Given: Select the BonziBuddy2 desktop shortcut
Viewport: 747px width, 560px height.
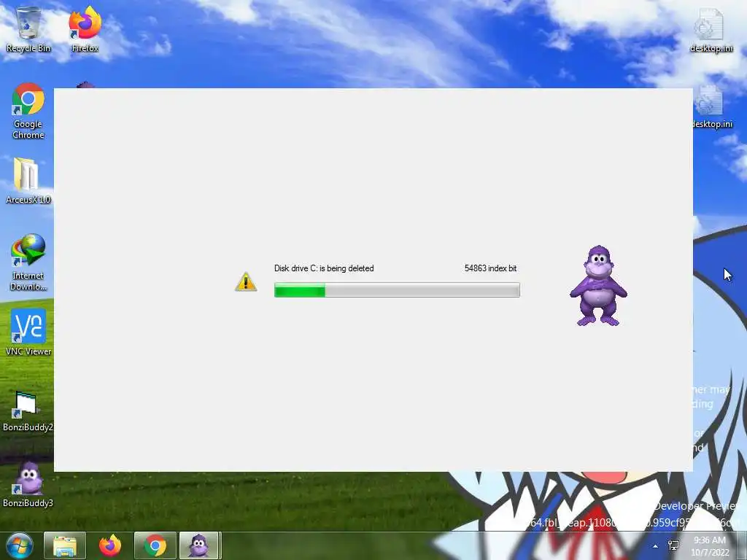Looking at the screenshot, I should [28, 411].
